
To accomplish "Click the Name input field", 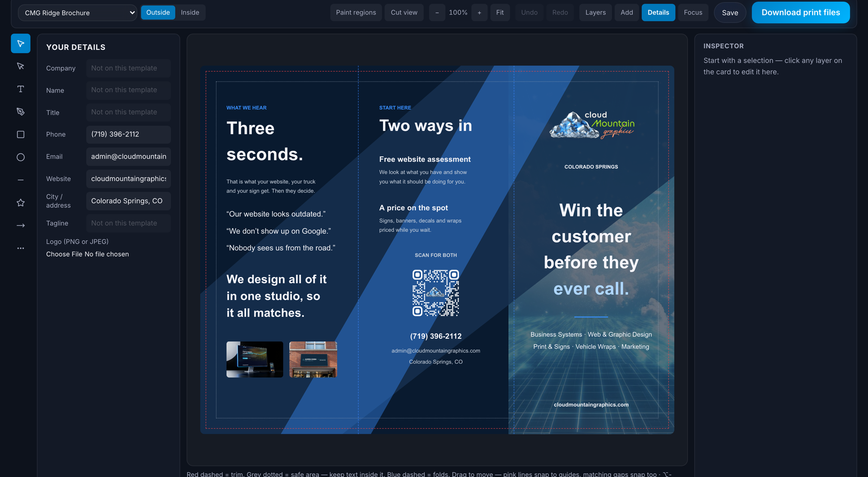I will 128,90.
